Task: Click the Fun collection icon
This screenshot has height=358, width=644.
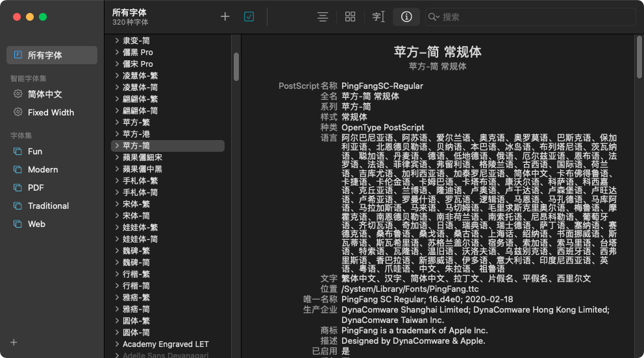Action: [18, 151]
